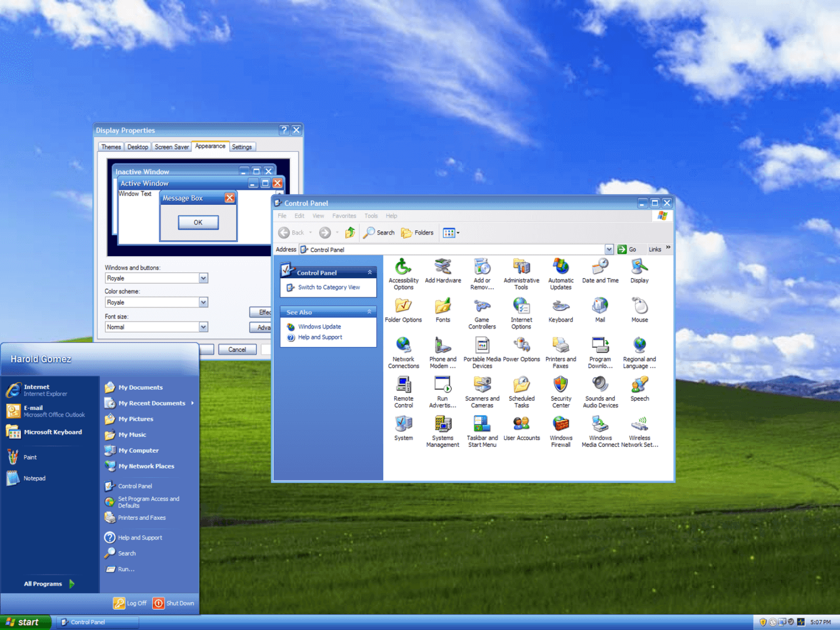Viewport: 840px width, 630px height.
Task: Open Paint from the Start menu
Action: point(29,457)
